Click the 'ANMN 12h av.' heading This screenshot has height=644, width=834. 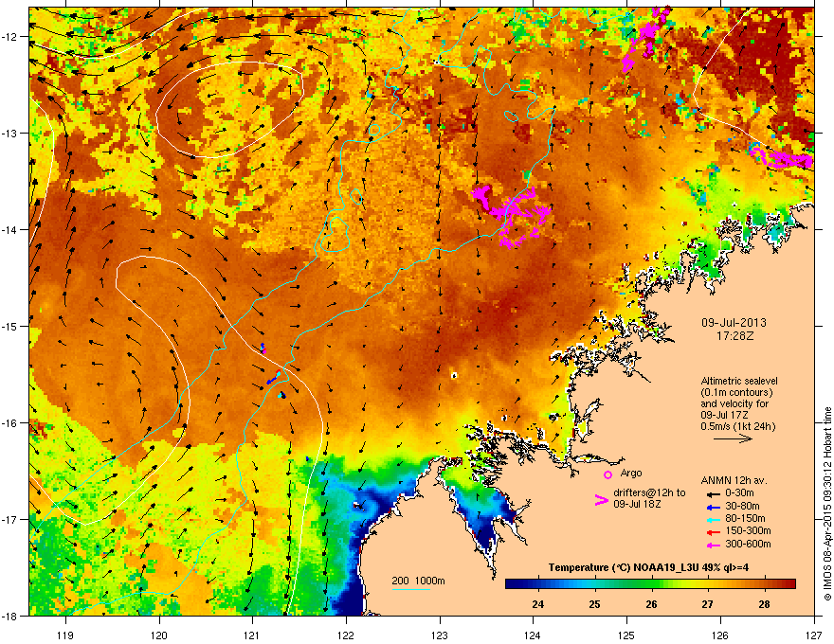[x=734, y=480]
